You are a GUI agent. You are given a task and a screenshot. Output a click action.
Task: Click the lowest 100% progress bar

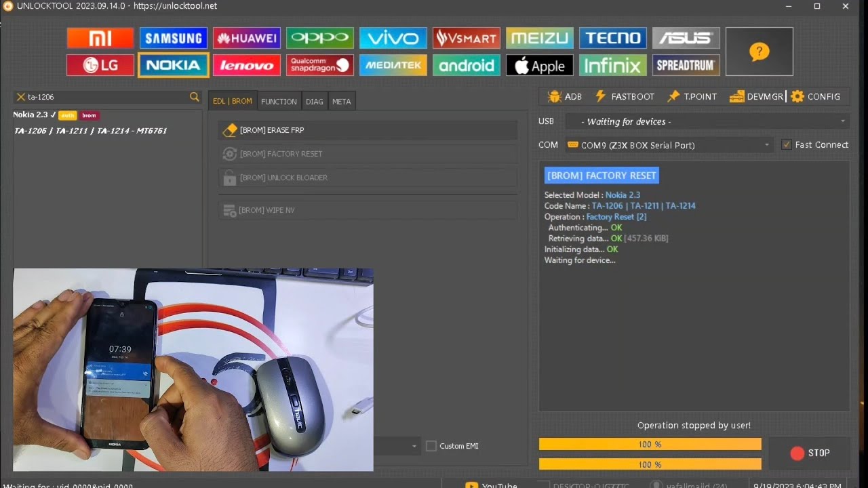(650, 464)
